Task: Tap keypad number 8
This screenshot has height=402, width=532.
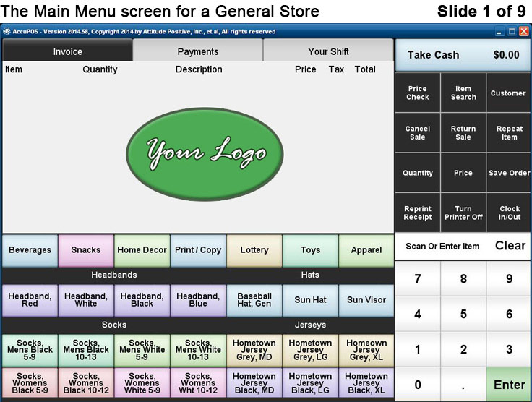Action: pos(463,279)
